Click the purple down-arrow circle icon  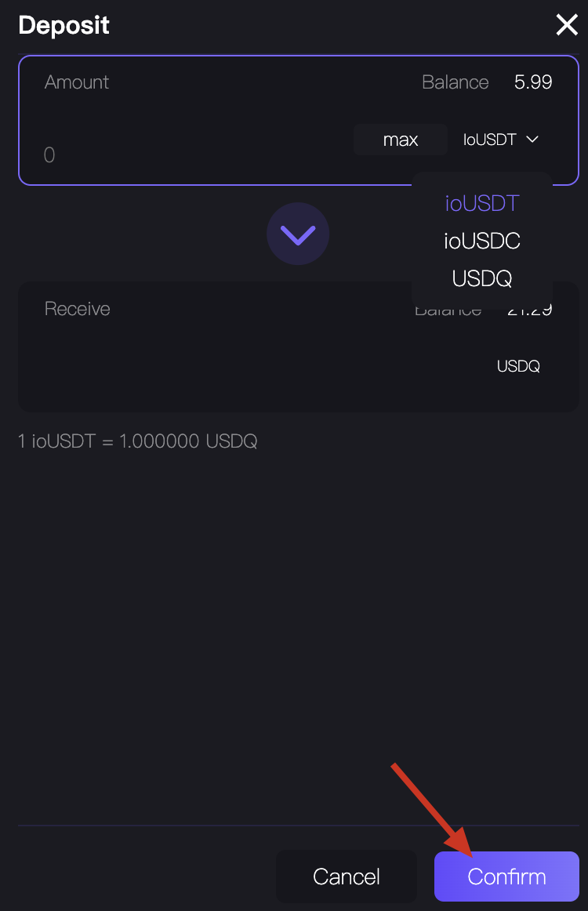click(x=298, y=234)
